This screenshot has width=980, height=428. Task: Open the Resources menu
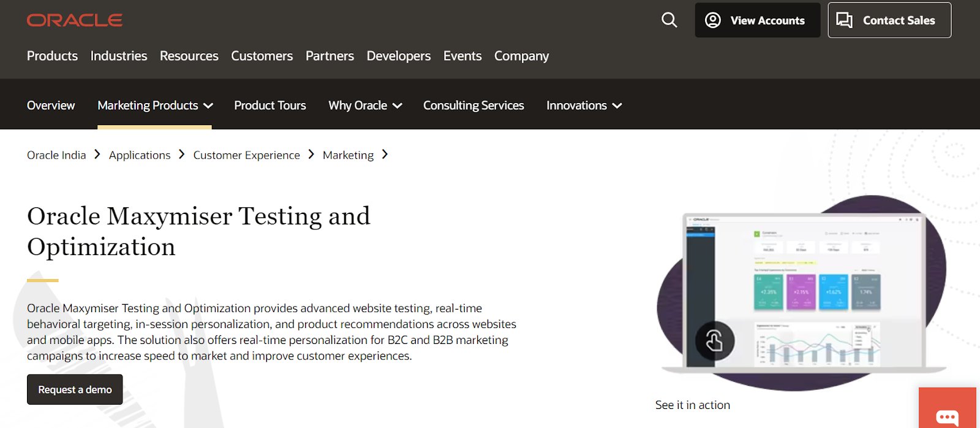pos(189,56)
